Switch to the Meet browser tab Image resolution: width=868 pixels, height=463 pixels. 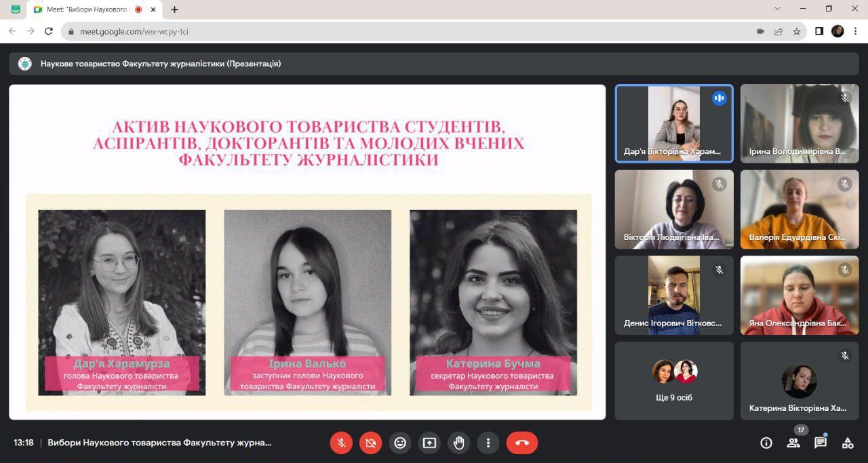tap(85, 9)
